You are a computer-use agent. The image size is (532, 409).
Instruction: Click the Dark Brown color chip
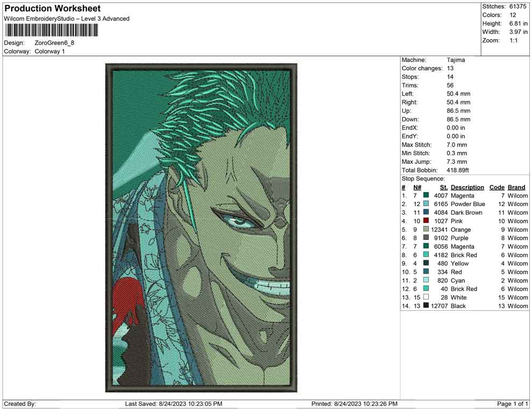(x=426, y=213)
